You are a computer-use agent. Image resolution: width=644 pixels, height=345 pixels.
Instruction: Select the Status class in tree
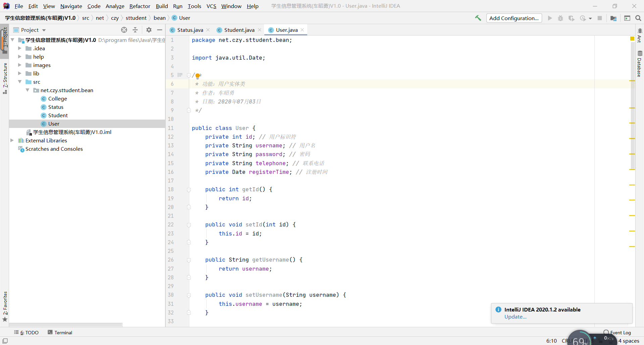(x=56, y=107)
